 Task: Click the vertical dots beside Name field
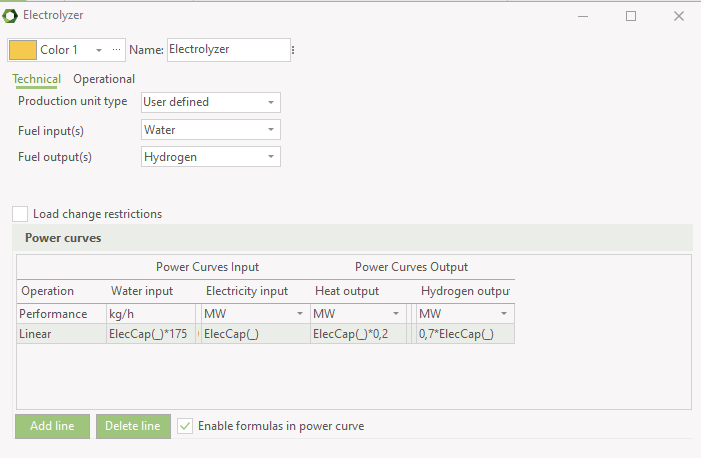click(293, 50)
